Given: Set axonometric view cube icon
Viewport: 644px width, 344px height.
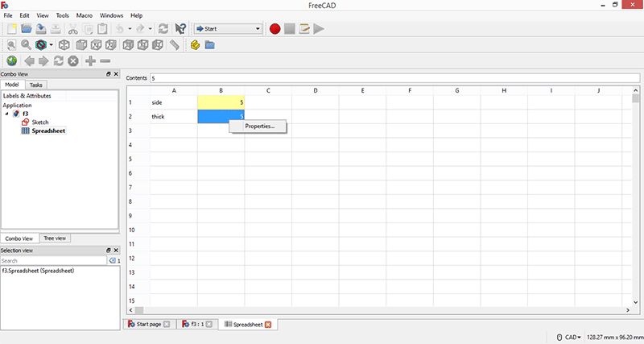Looking at the screenshot, I should coord(64,45).
